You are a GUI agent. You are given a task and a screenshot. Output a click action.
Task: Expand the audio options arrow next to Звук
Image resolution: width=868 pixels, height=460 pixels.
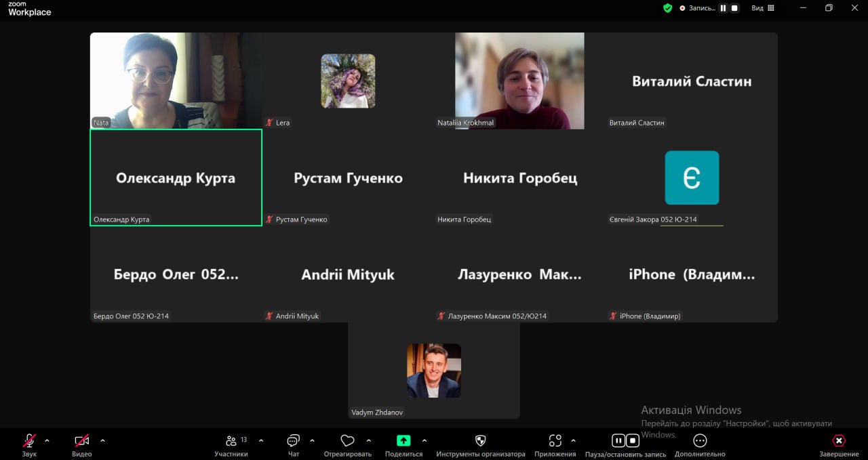pyautogui.click(x=47, y=440)
